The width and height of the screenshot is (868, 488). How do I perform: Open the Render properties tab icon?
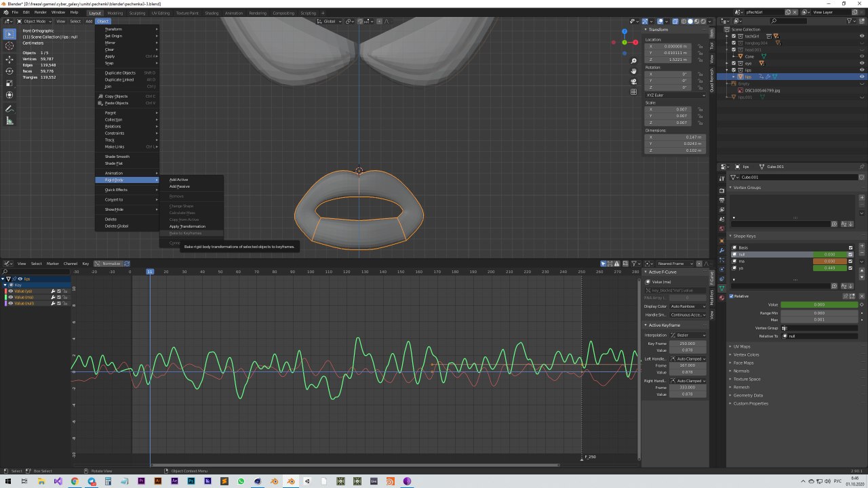point(722,190)
